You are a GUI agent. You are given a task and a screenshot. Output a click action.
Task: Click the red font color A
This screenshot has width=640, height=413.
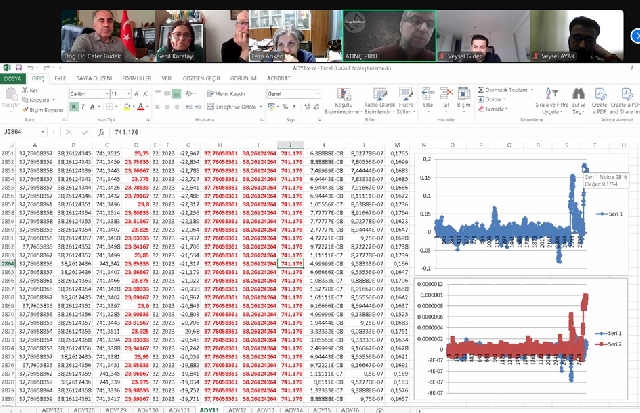pyautogui.click(x=141, y=107)
